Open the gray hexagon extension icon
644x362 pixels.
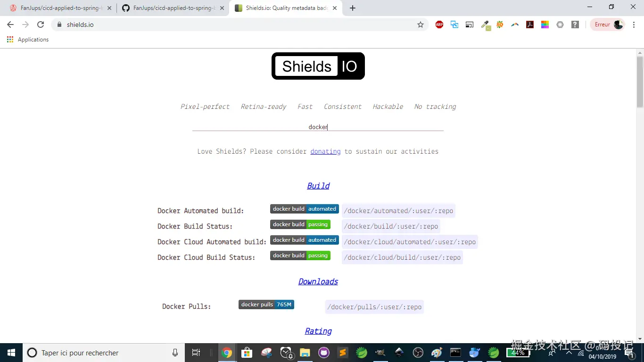560,25
